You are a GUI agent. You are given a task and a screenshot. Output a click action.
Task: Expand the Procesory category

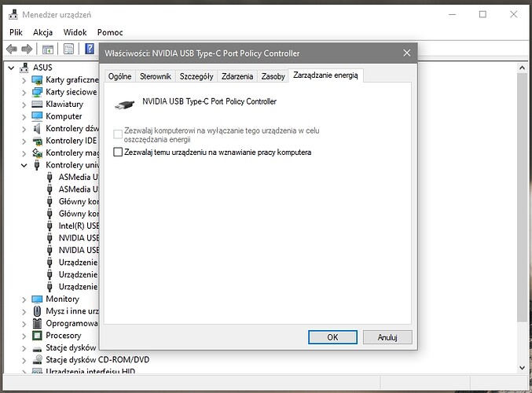point(24,336)
